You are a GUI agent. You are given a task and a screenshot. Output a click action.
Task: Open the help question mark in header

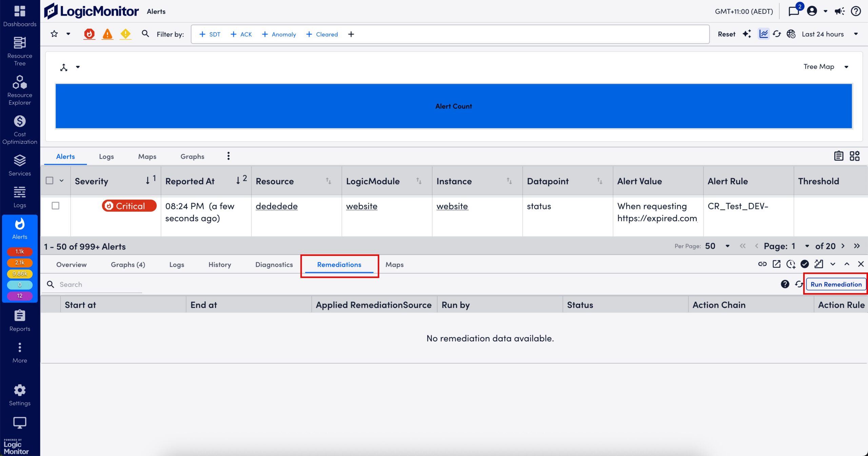click(x=856, y=11)
